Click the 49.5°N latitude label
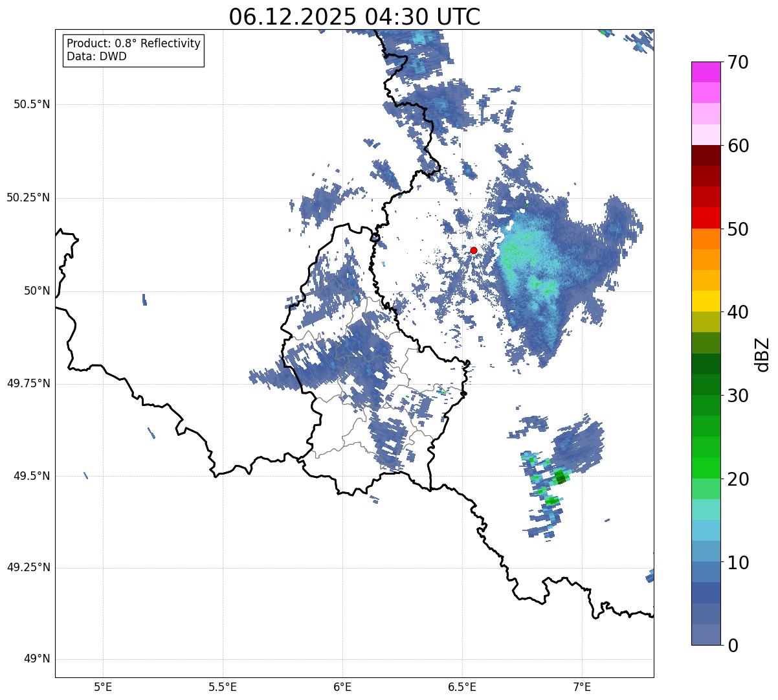Viewport: 778px width, 700px height. (x=32, y=476)
